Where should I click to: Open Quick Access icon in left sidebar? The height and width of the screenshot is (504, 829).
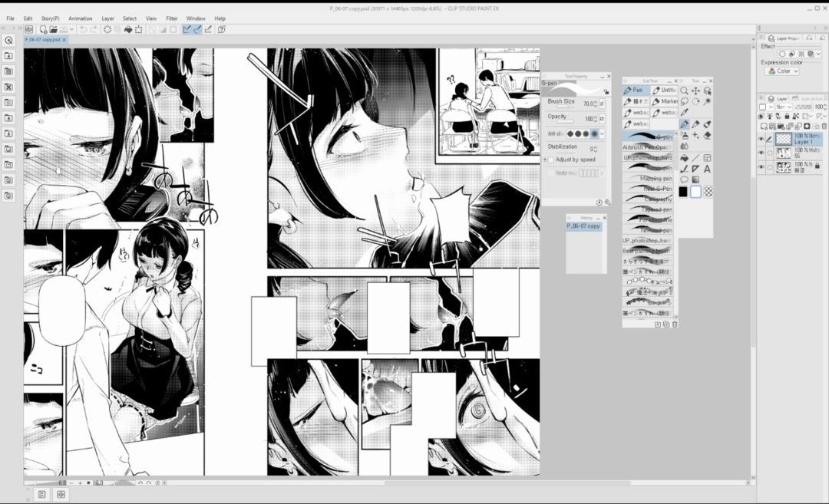[8, 40]
